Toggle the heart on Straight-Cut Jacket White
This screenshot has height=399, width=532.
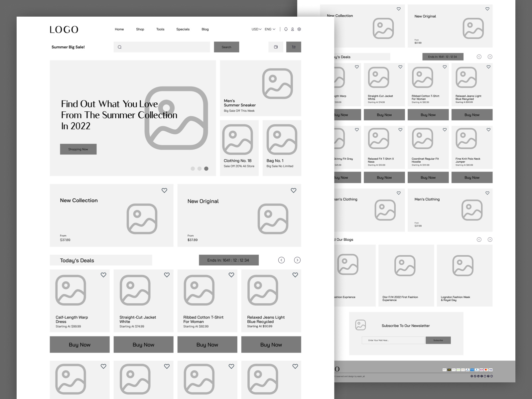[x=167, y=274]
